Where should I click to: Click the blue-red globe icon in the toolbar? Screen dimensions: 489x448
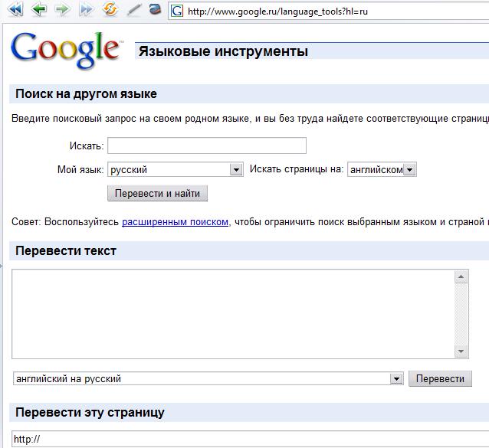click(155, 10)
